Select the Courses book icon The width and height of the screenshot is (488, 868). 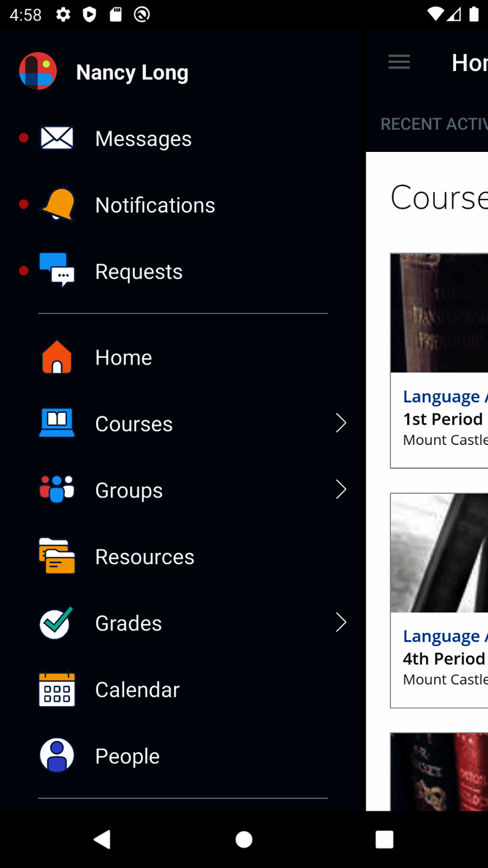coord(57,423)
